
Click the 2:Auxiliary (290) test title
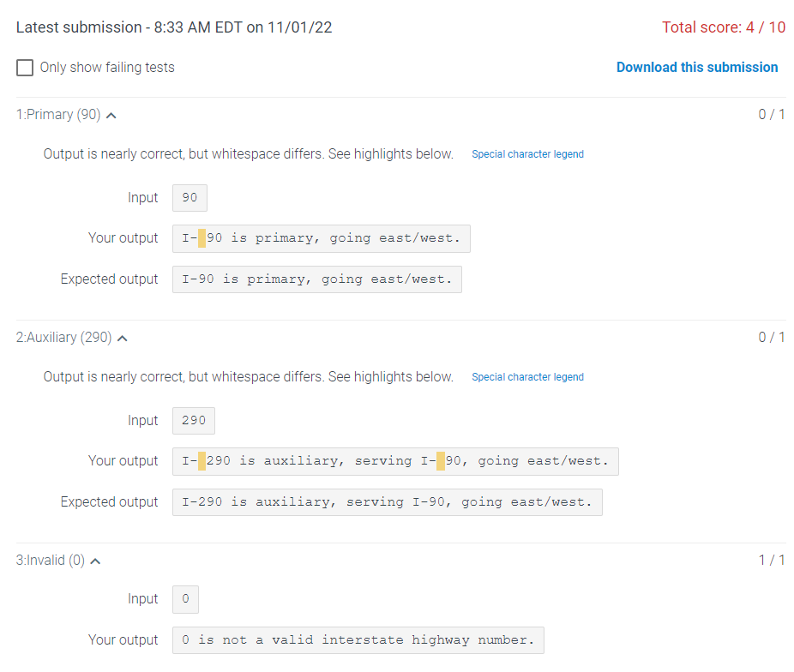(x=63, y=338)
